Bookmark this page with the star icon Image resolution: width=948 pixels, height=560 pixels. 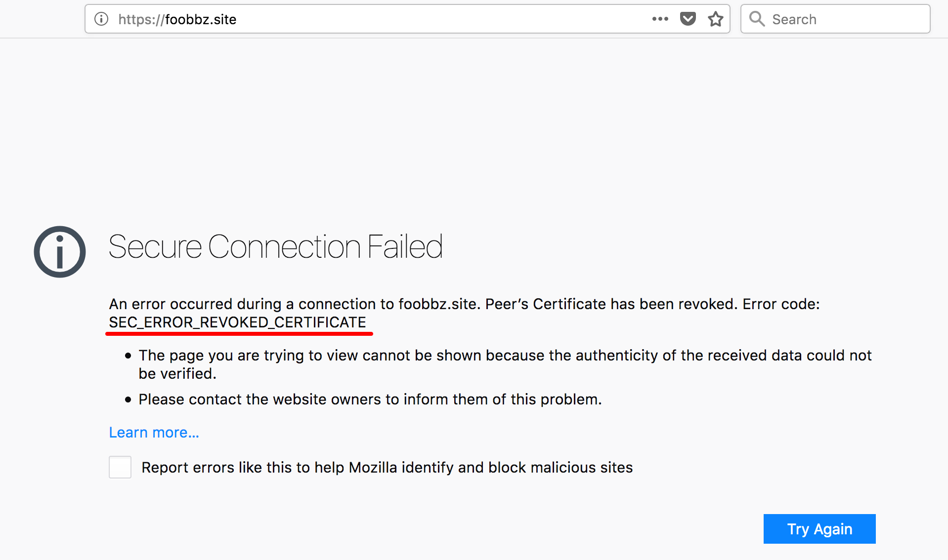715,19
